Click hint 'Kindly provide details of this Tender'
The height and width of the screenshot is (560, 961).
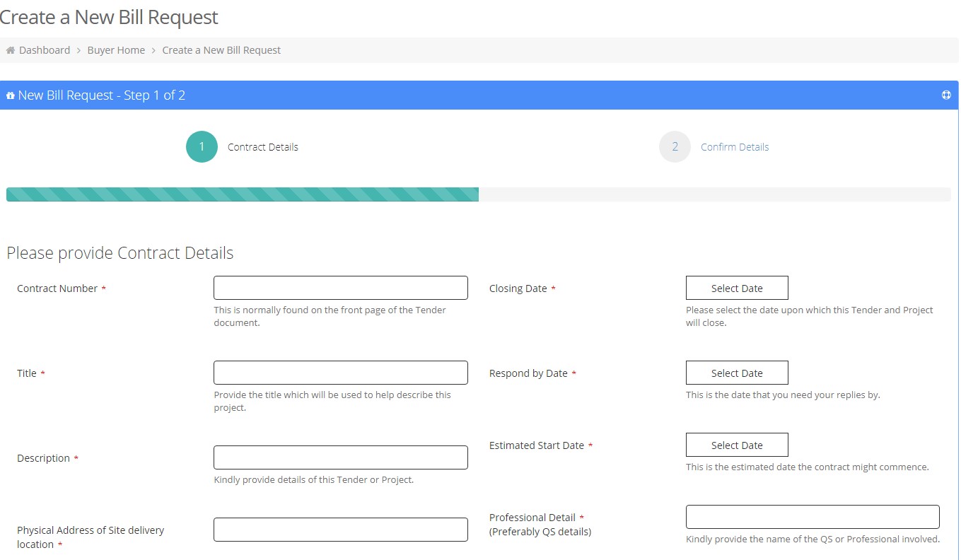click(314, 479)
